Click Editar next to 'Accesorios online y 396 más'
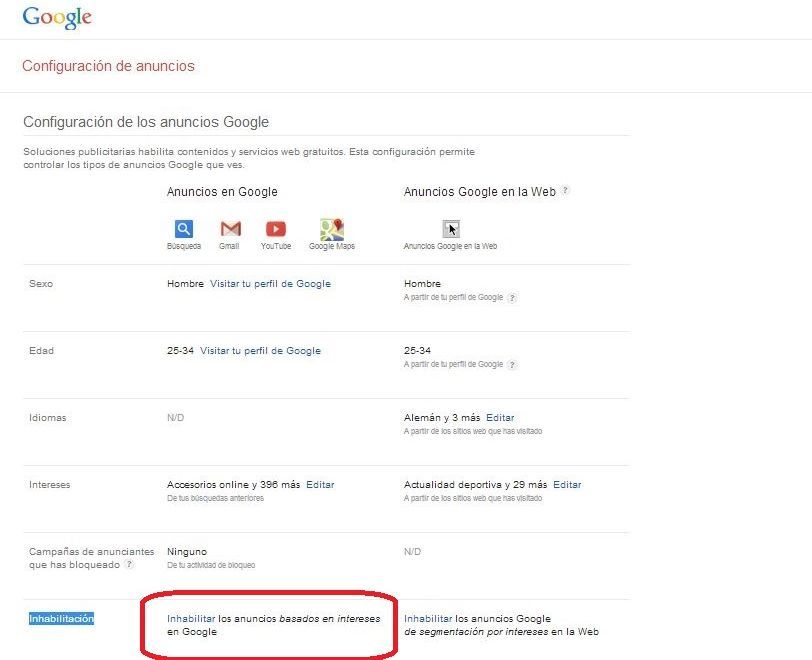812x660 pixels. (320, 484)
